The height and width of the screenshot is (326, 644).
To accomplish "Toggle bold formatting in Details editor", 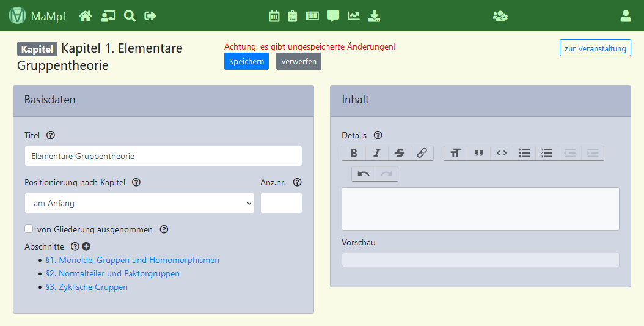I will tap(353, 153).
